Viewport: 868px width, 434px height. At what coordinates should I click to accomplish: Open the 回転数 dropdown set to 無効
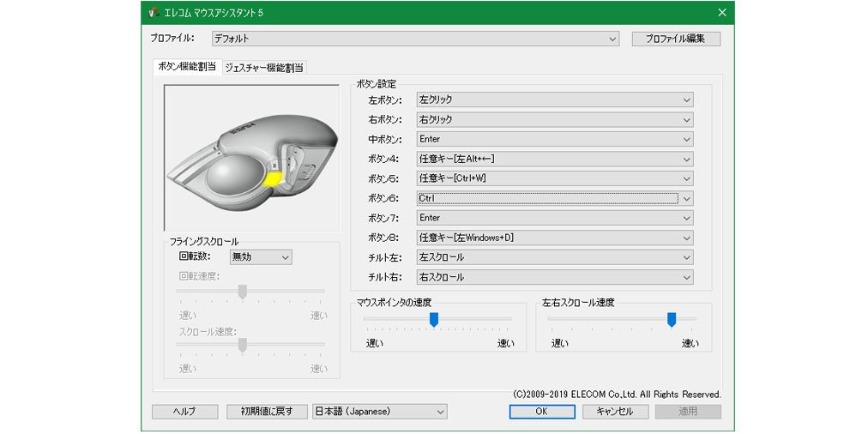[x=261, y=257]
